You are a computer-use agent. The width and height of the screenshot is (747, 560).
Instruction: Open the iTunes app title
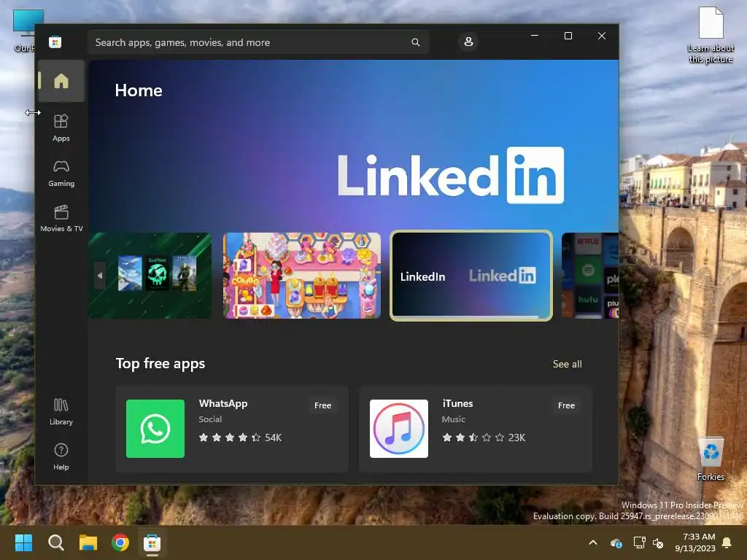point(457,403)
